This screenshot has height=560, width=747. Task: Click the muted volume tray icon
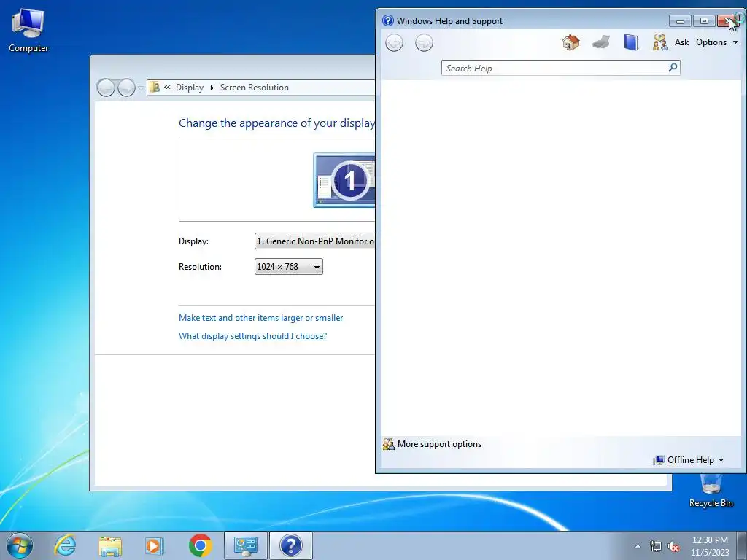pyautogui.click(x=673, y=547)
